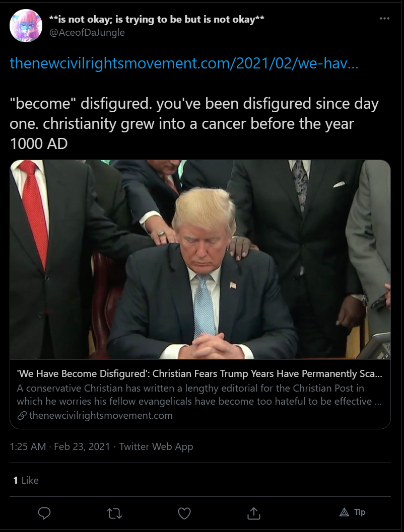View the 1 Like list
The image size is (404, 532).
(x=26, y=480)
